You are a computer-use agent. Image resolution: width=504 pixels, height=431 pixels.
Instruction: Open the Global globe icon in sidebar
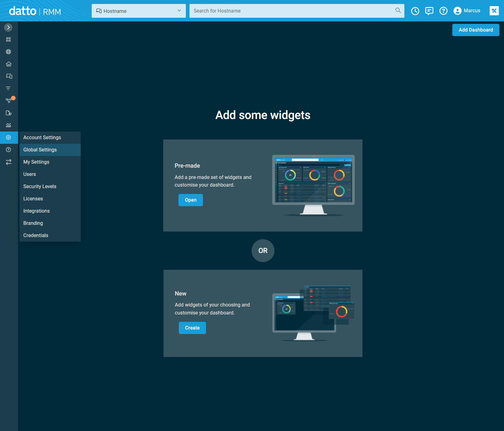coord(9,52)
